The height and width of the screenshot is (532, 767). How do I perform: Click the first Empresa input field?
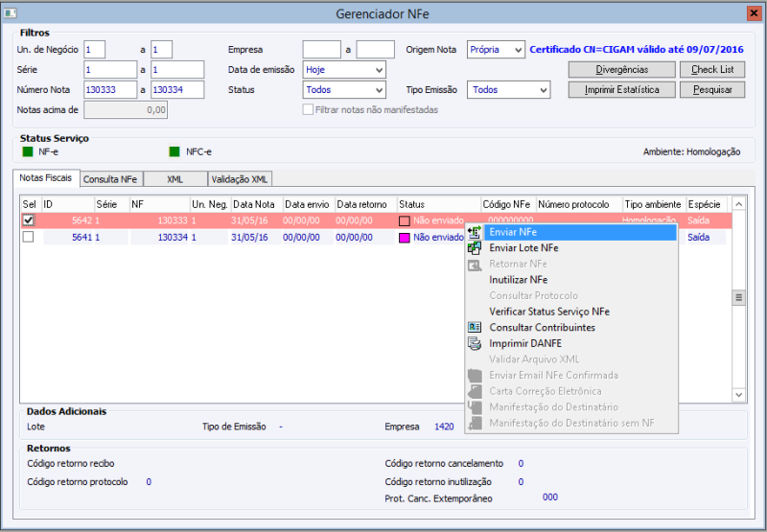point(322,50)
